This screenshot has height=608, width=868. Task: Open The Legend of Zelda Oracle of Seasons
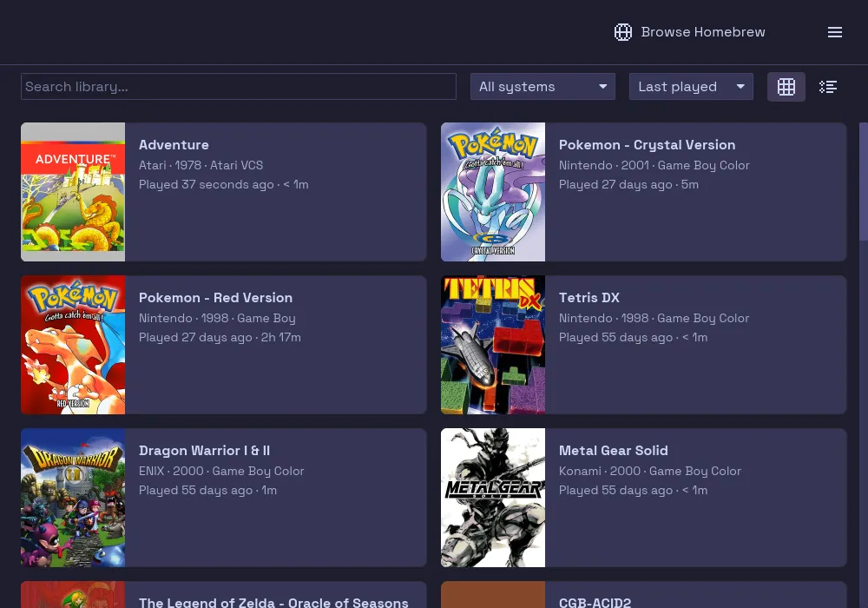click(273, 601)
